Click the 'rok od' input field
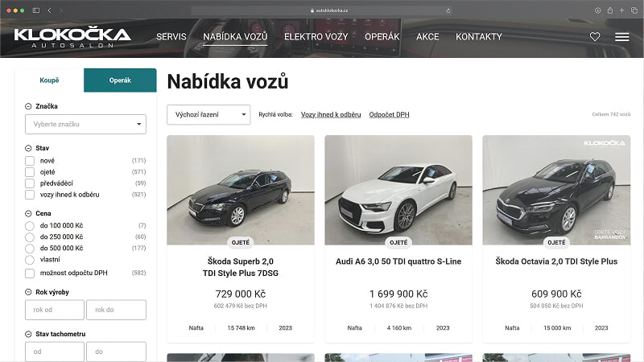 (x=55, y=311)
